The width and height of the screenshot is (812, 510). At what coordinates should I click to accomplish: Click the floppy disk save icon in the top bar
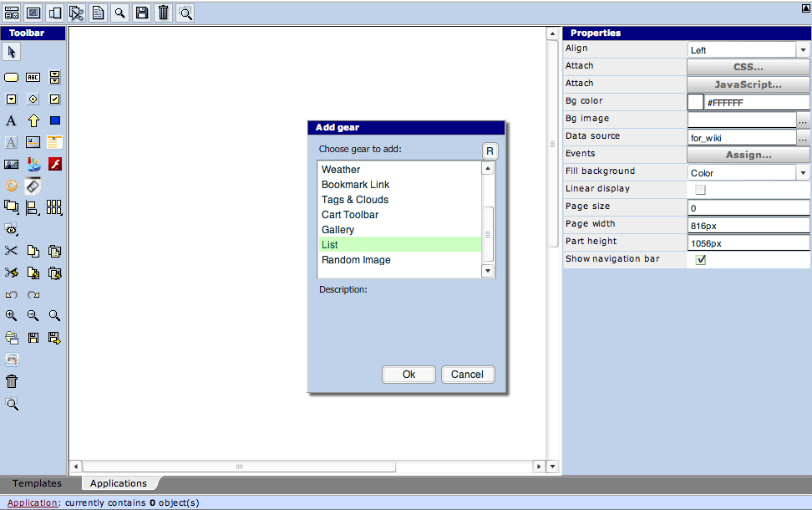[142, 12]
